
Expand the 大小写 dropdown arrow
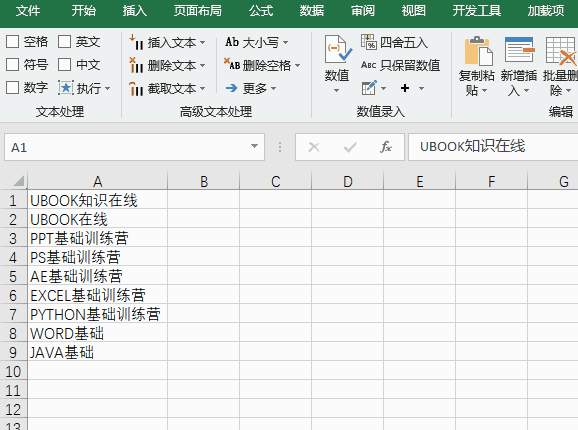coord(285,43)
